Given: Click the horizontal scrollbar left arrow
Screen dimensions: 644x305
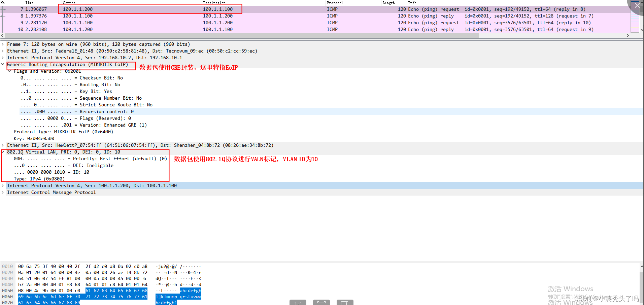Looking at the screenshot, I should tap(2, 35).
